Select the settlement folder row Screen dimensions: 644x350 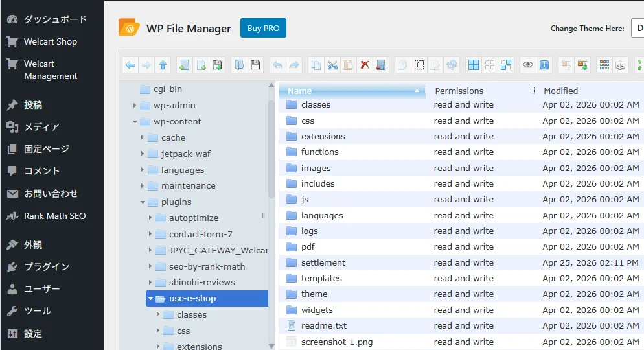pos(461,262)
